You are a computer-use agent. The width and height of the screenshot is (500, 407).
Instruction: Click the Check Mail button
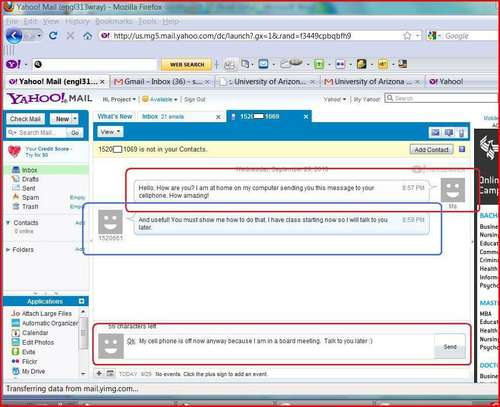(25, 119)
